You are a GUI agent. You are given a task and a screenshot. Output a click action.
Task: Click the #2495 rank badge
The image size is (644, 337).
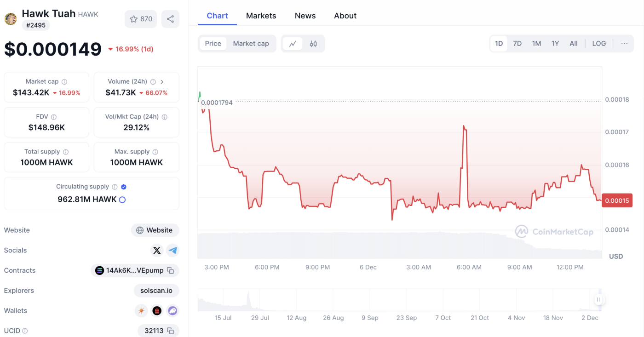pos(36,25)
